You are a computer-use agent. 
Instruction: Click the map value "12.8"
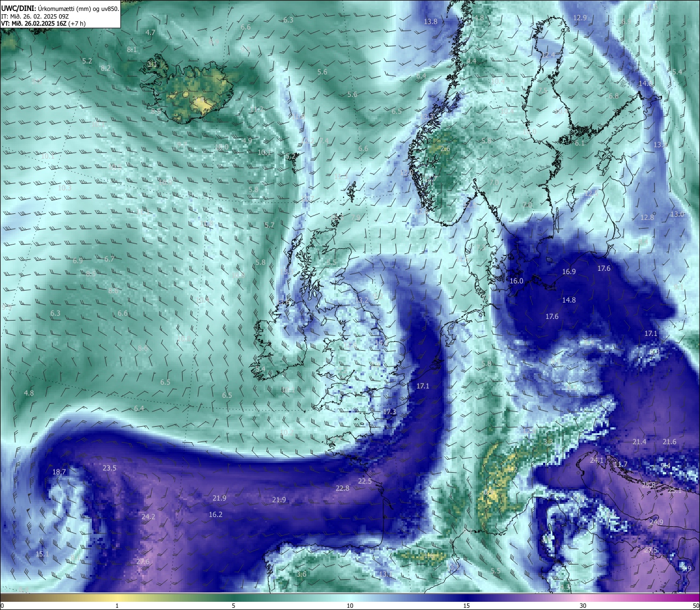coord(647,218)
